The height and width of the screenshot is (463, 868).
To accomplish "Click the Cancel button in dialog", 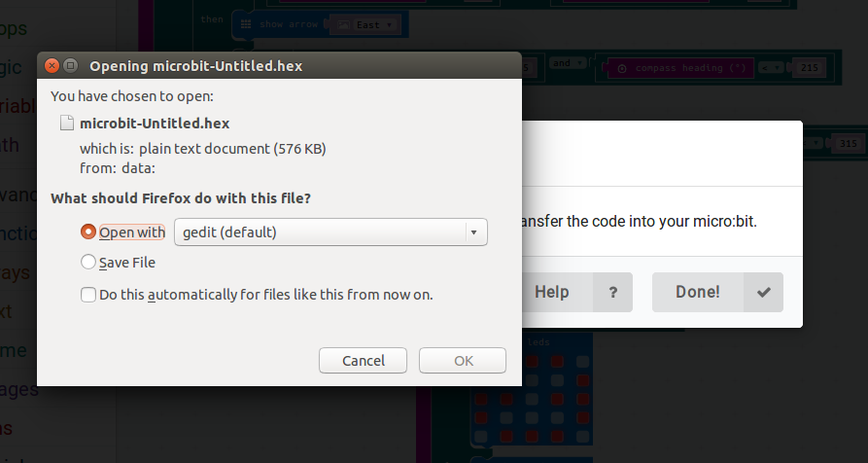I will (364, 361).
